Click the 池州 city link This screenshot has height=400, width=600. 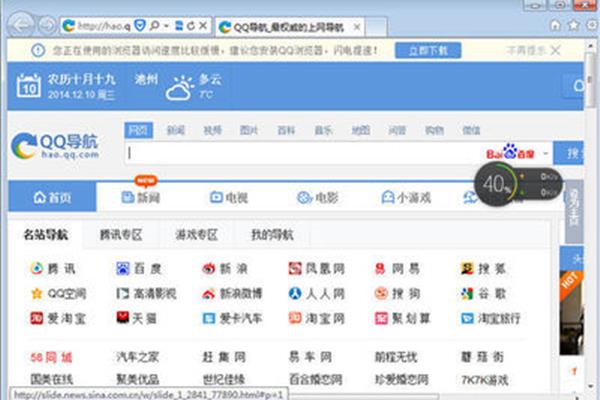(x=146, y=80)
